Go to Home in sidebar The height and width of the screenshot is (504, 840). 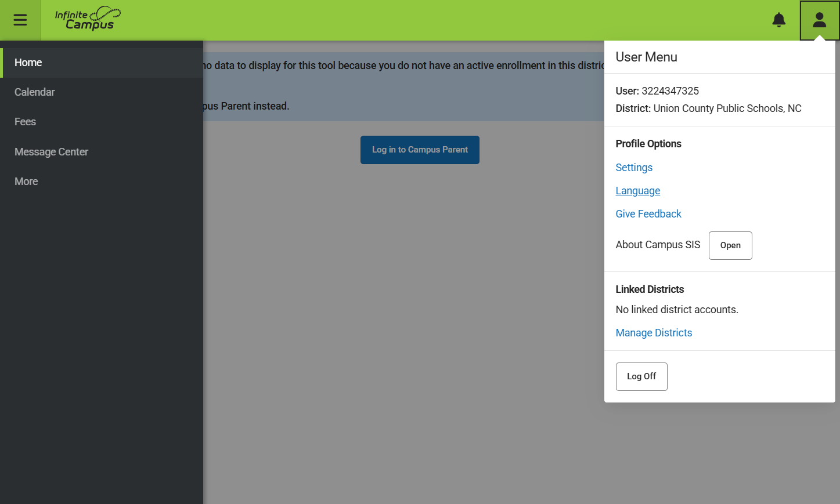pyautogui.click(x=102, y=63)
